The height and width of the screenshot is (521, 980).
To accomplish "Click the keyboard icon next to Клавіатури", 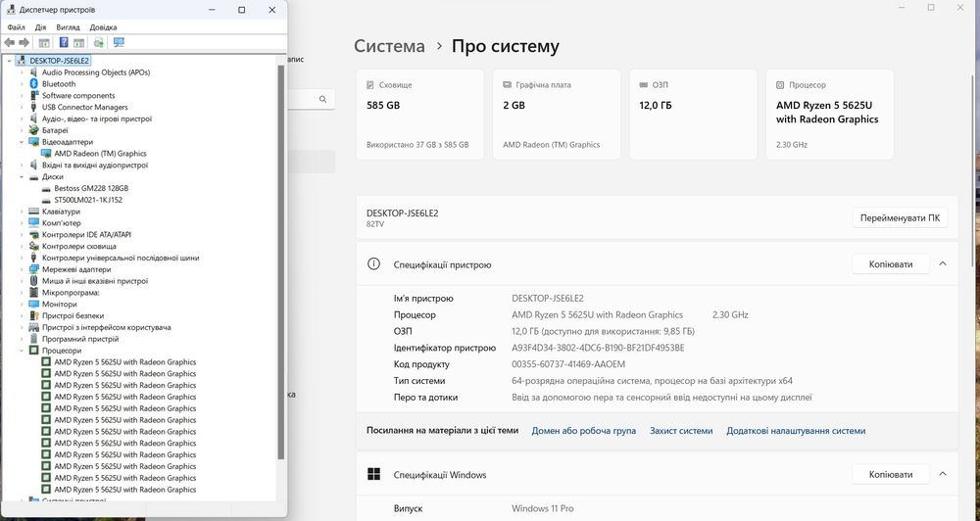I will tap(33, 212).
